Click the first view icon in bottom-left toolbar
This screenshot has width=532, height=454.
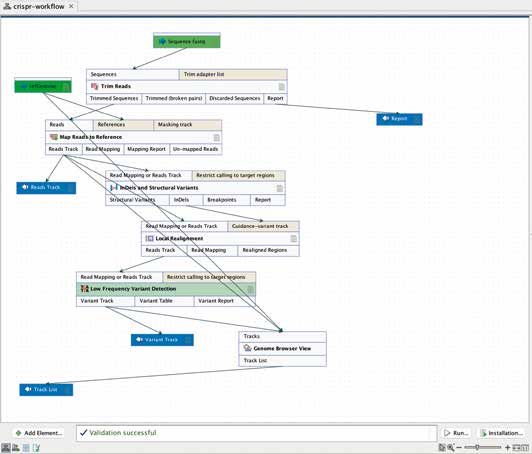(6, 448)
